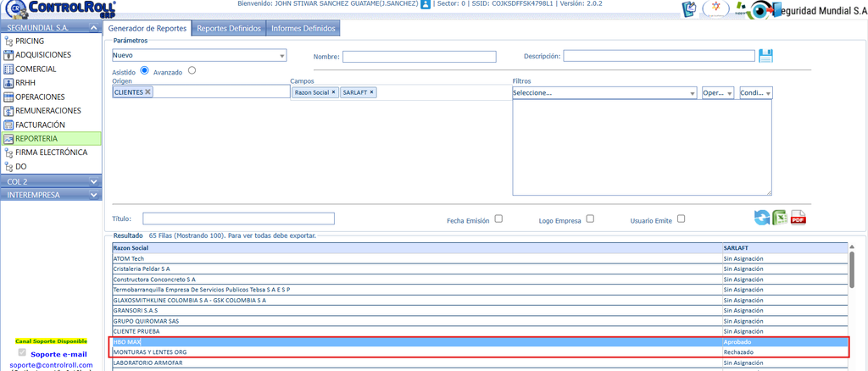
Task: Switch to the Reportes Definidos tab
Action: (229, 29)
